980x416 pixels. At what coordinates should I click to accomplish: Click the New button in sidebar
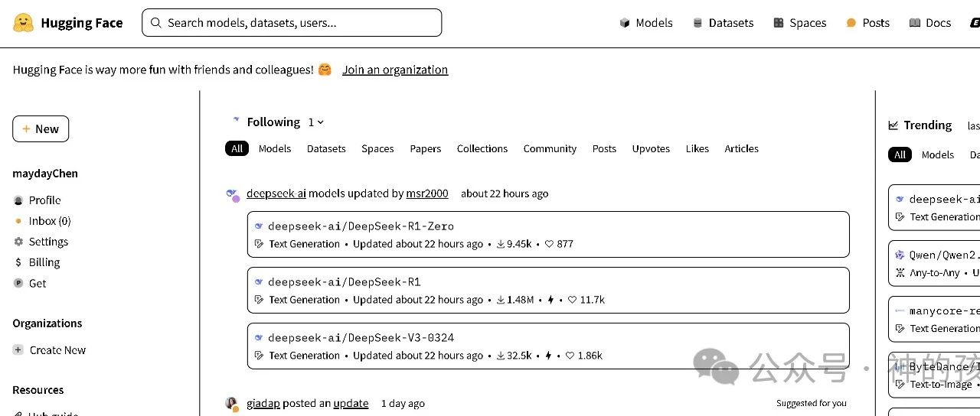tap(41, 129)
